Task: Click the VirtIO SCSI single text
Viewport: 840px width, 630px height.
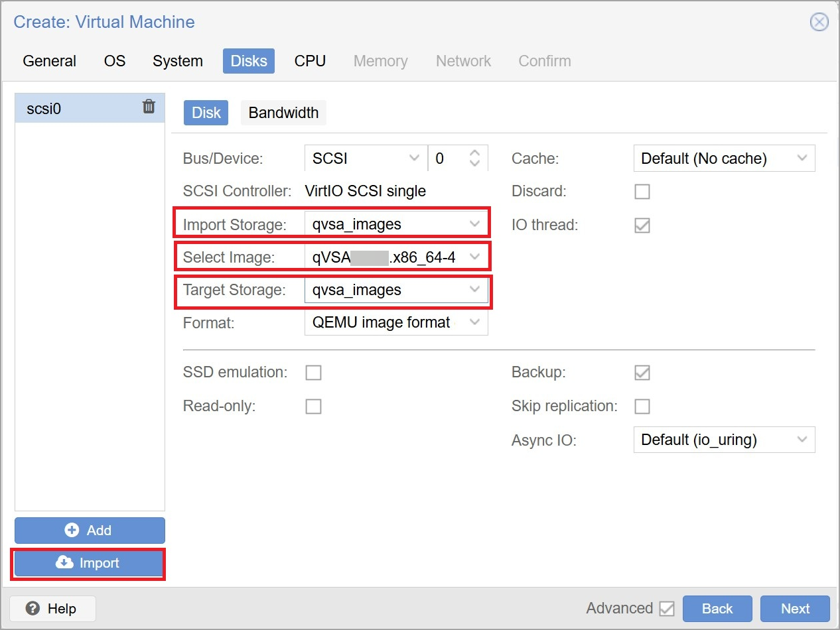Action: coord(365,192)
